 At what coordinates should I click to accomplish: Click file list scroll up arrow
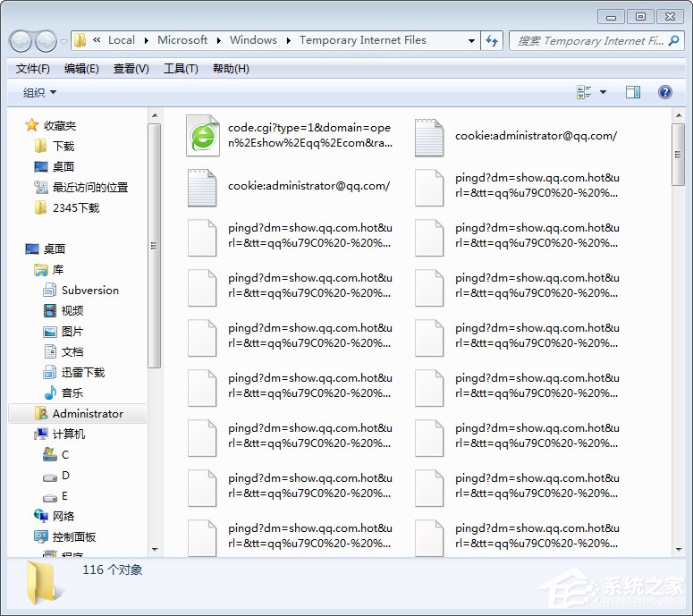click(x=679, y=115)
